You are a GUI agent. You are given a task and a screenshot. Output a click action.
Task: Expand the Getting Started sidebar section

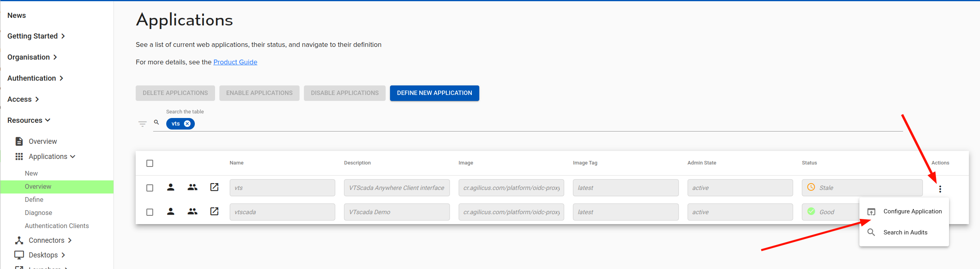click(x=36, y=36)
